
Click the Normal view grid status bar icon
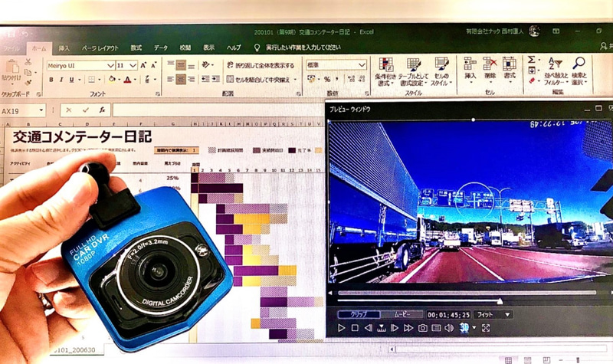tap(508, 360)
